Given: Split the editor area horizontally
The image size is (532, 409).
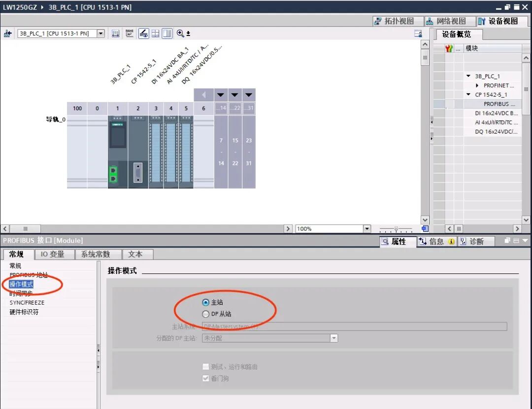Looking at the screenshot, I should coord(155,34).
